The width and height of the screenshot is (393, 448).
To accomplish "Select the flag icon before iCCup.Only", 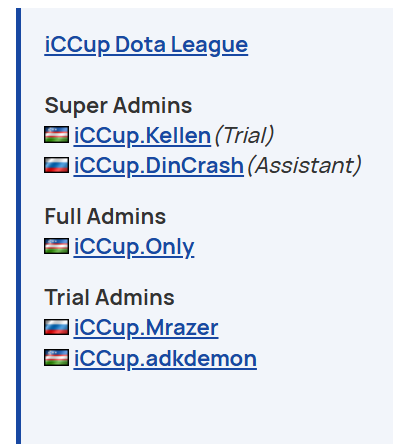I will (57, 246).
